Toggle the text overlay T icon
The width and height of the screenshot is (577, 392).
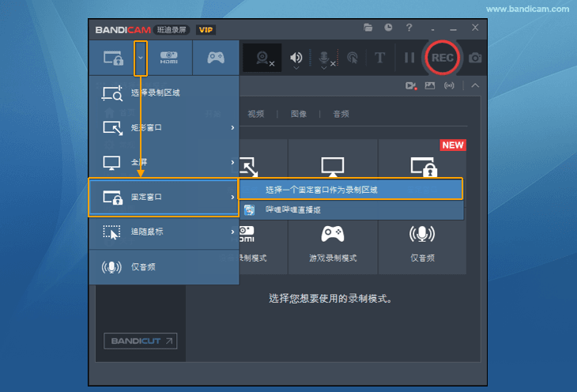coord(379,58)
